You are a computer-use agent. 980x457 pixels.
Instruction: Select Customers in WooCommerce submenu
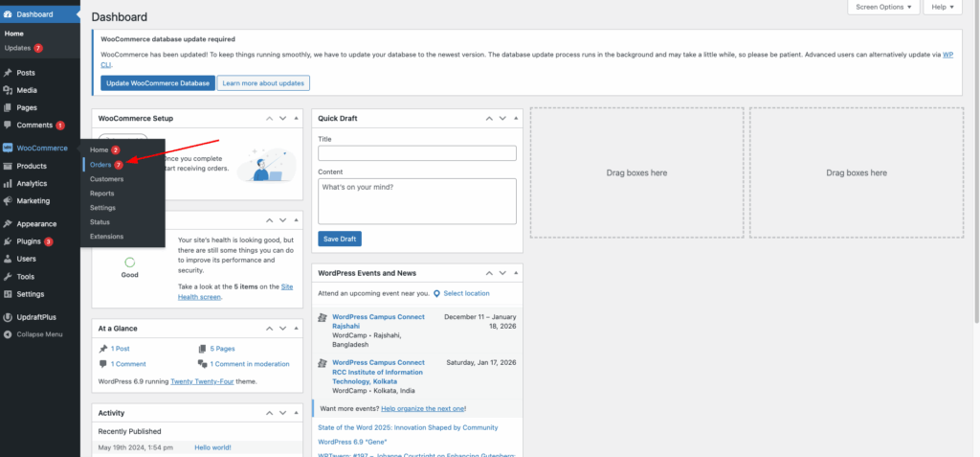point(107,179)
